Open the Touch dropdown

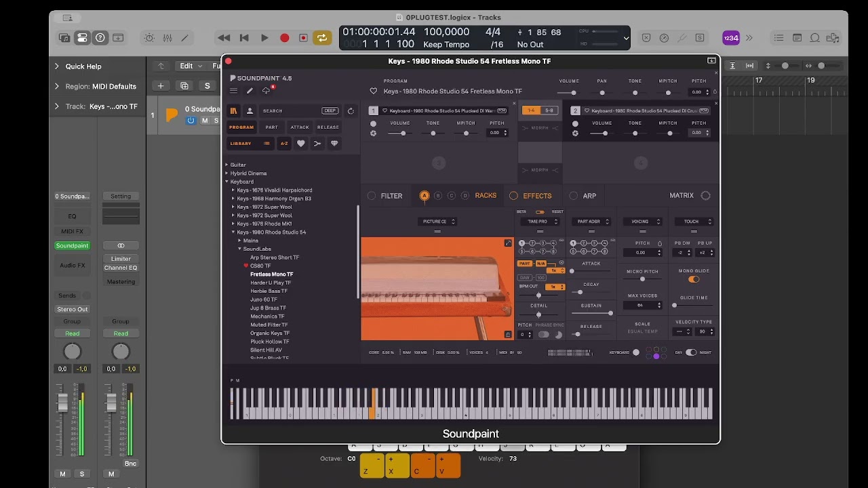pyautogui.click(x=694, y=222)
